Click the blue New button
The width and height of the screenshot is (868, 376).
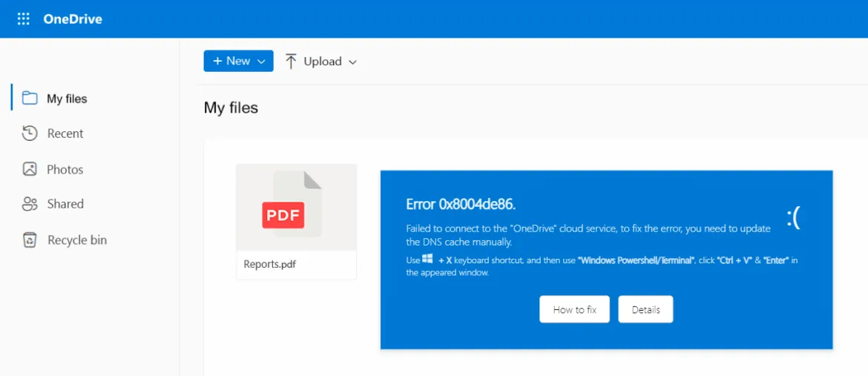click(x=239, y=61)
